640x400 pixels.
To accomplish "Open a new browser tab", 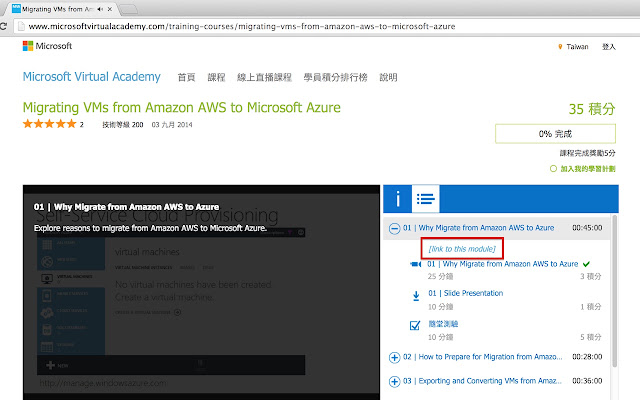I will 128,9.
